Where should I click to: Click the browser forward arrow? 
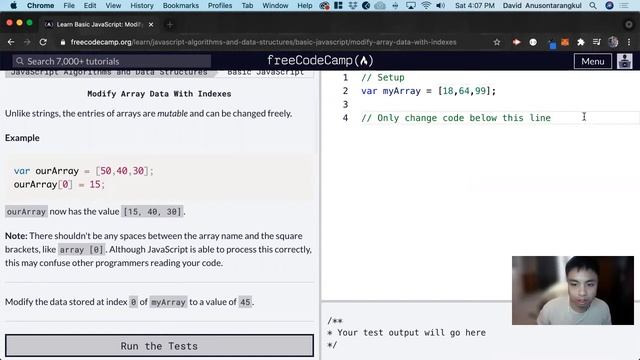(27, 42)
